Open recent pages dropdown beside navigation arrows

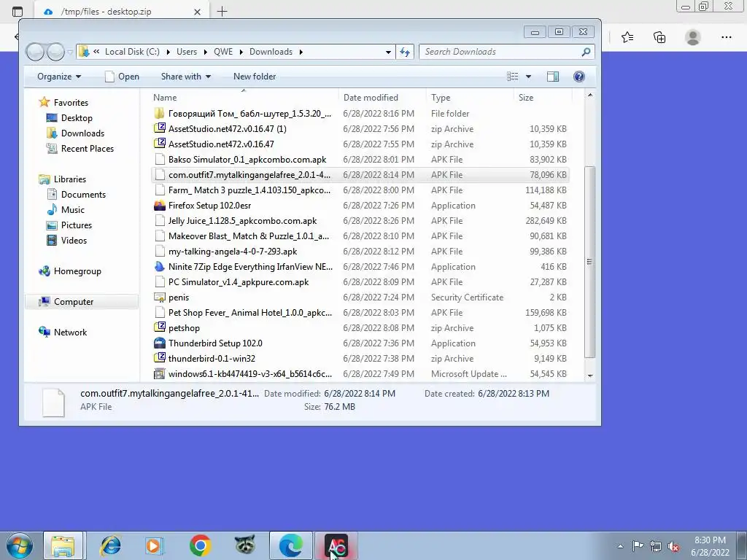[x=70, y=52]
